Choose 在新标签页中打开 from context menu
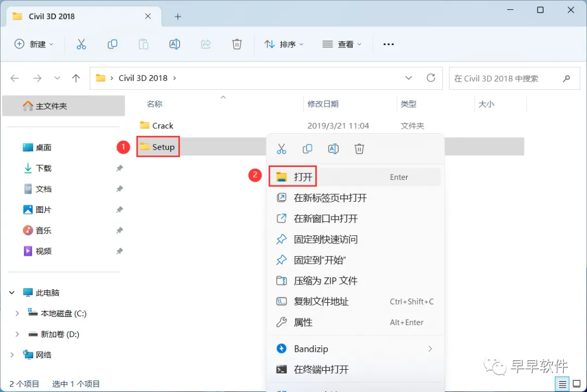 (355, 198)
